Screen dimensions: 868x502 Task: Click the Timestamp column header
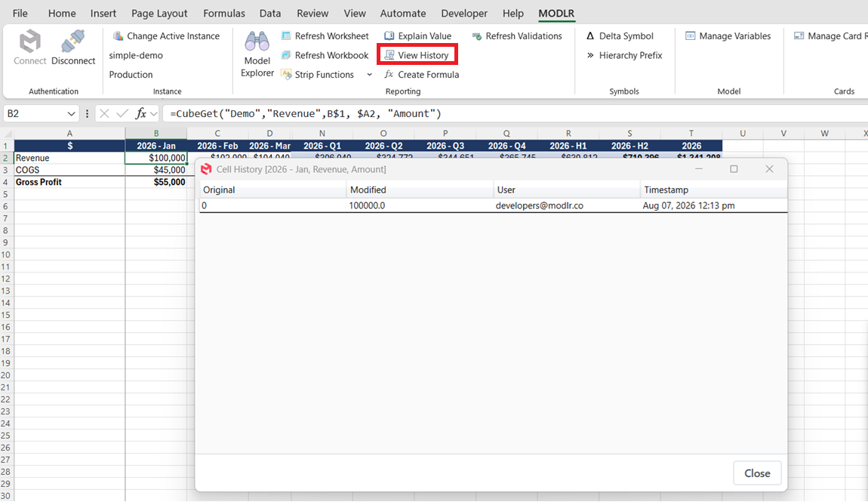click(713, 189)
